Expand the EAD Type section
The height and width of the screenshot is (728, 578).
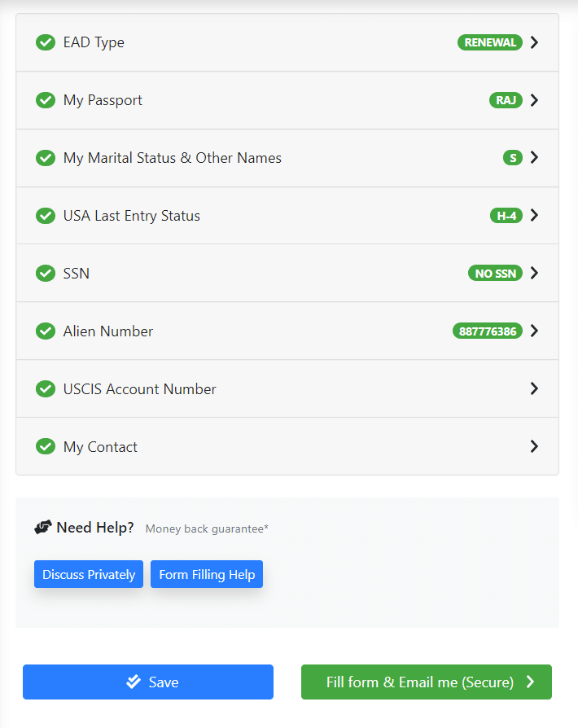tap(534, 42)
